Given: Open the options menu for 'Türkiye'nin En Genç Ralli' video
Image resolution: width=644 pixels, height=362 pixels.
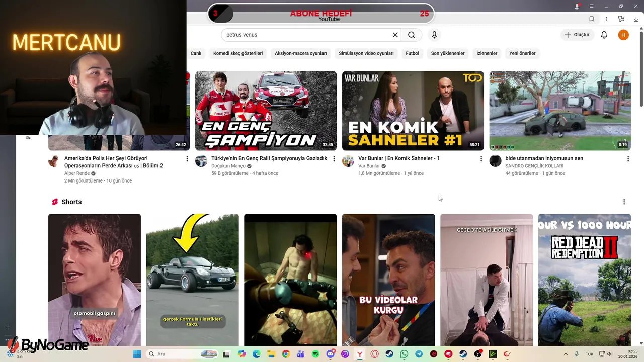Looking at the screenshot, I should 334,159.
